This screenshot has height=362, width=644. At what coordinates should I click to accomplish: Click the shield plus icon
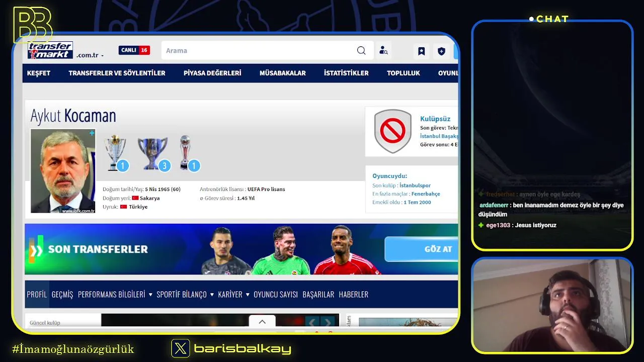(x=441, y=51)
